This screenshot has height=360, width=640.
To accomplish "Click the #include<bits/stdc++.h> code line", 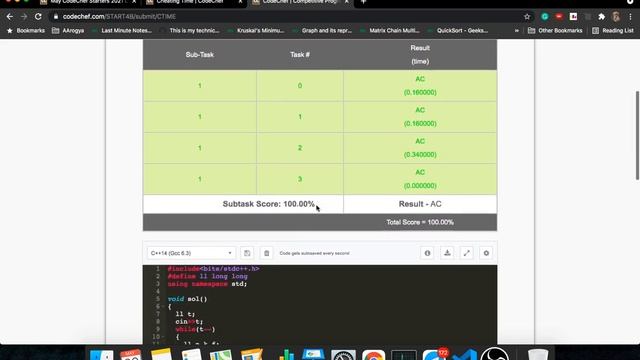I will 213,269.
